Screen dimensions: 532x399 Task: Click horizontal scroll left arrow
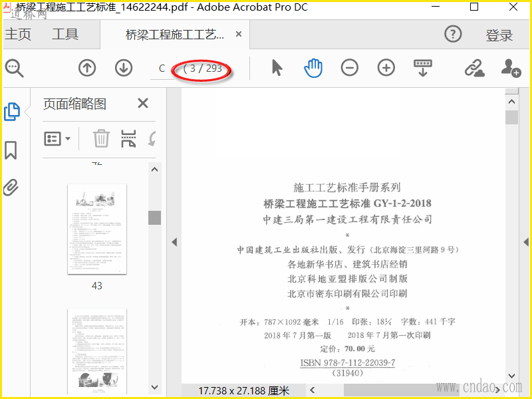click(x=313, y=390)
